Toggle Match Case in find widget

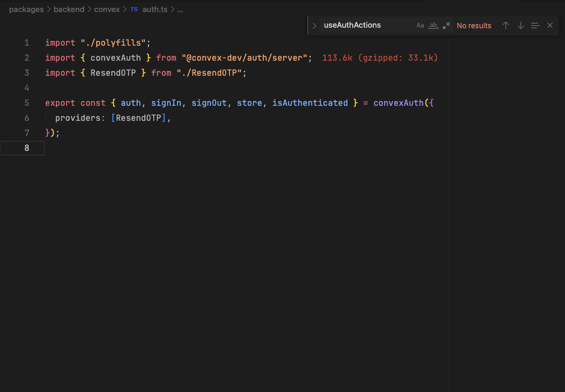(x=420, y=26)
